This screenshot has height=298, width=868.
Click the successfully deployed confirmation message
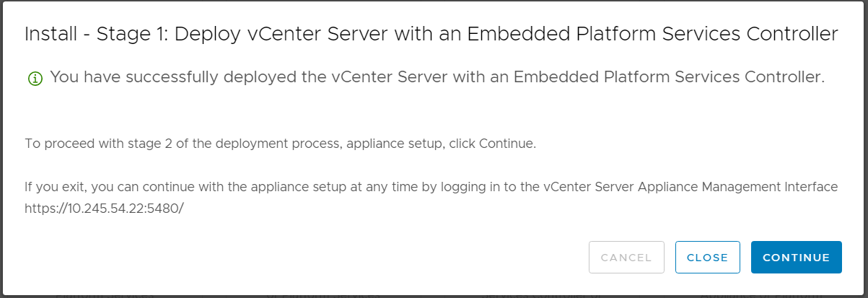point(437,77)
